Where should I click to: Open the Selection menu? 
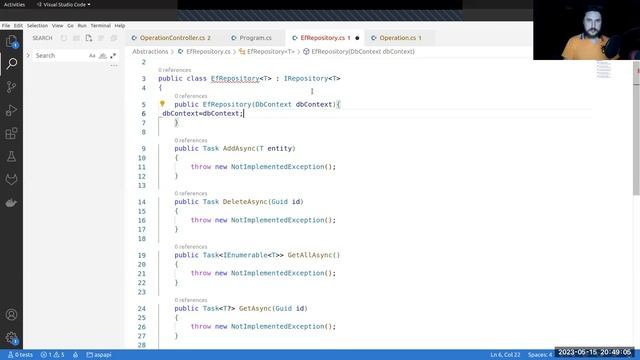coord(37,25)
